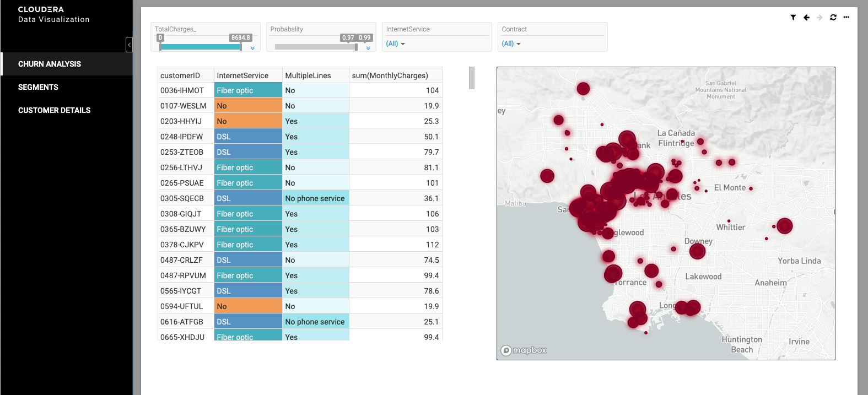Viewport: 868px width, 395px height.
Task: Select customer 0305-SQECB cell
Action: [186, 198]
